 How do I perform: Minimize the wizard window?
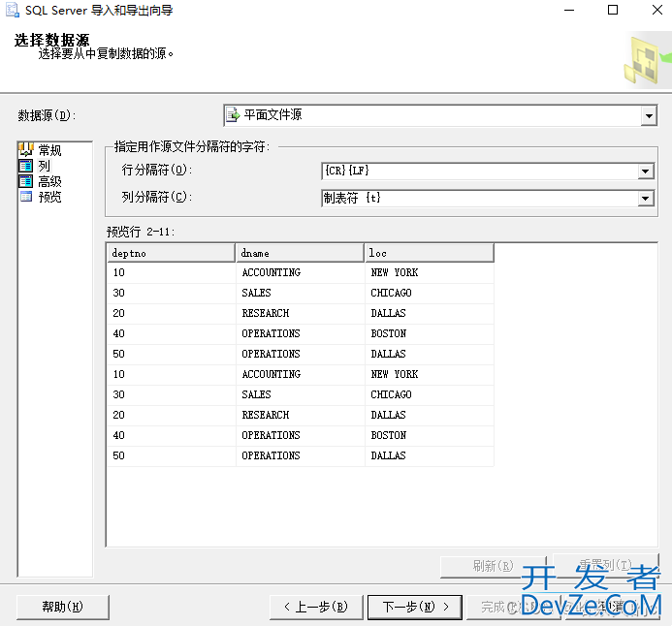(569, 10)
